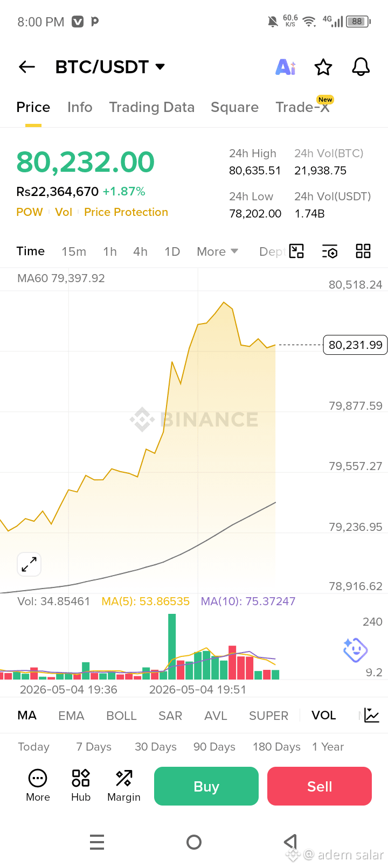The height and width of the screenshot is (868, 388).
Task: Open chart layout grid icon
Action: coord(363,251)
